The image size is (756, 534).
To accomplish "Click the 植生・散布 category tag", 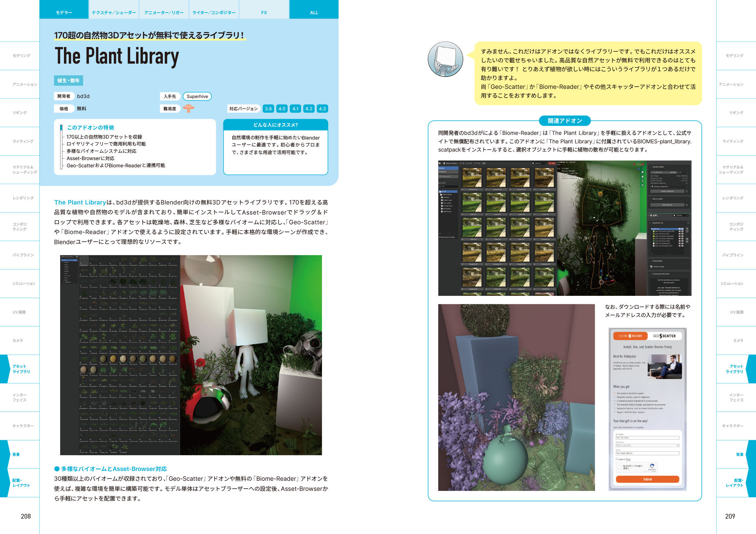I will (x=68, y=81).
